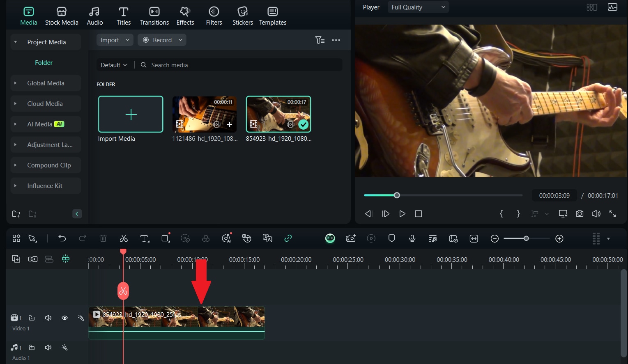This screenshot has width=628, height=364.
Task: Toggle timeline magnetic snapping icon
Action: (x=65, y=259)
